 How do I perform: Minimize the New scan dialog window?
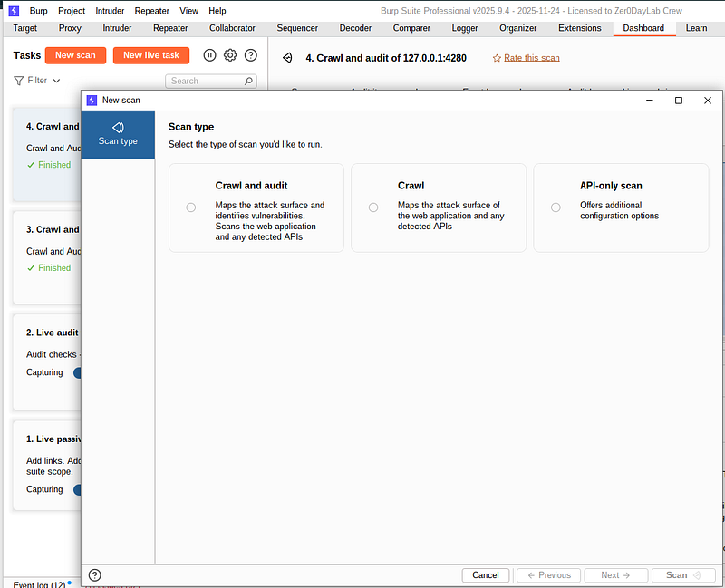pos(650,101)
